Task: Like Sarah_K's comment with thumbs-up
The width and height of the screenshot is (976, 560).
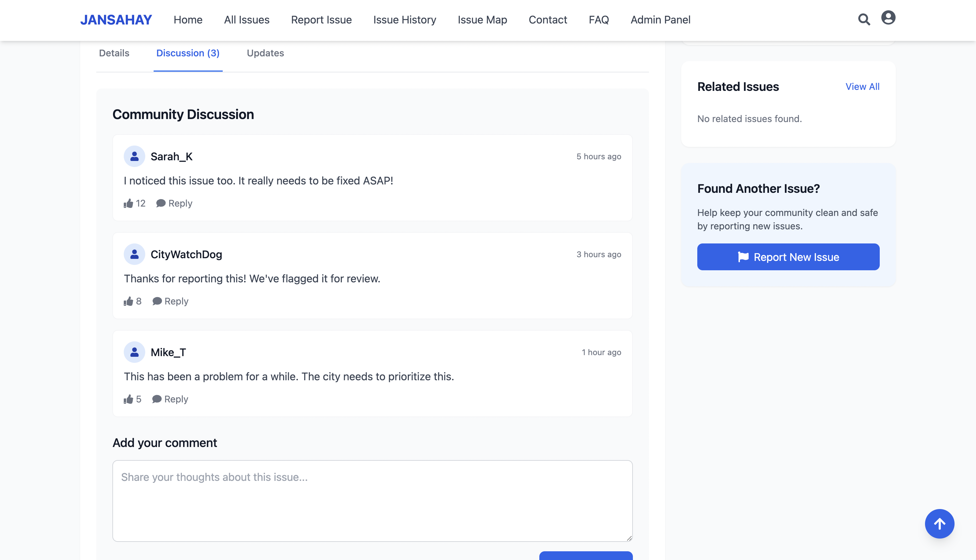Action: (x=128, y=203)
